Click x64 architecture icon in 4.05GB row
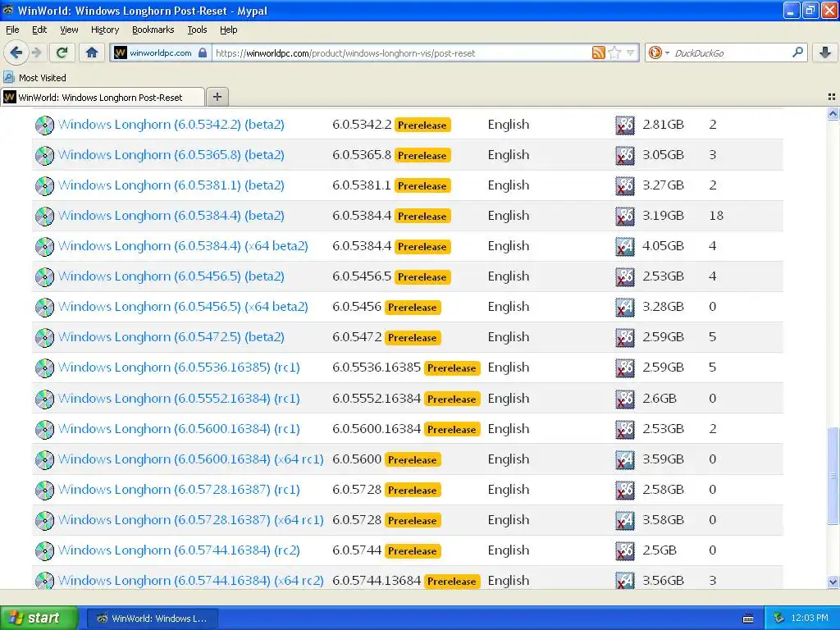 pos(625,246)
